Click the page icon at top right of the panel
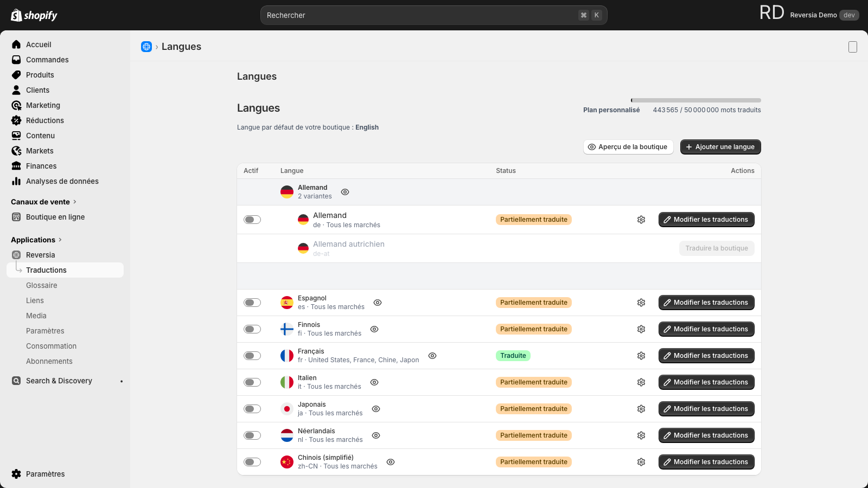Image resolution: width=868 pixels, height=488 pixels. pyautogui.click(x=853, y=47)
